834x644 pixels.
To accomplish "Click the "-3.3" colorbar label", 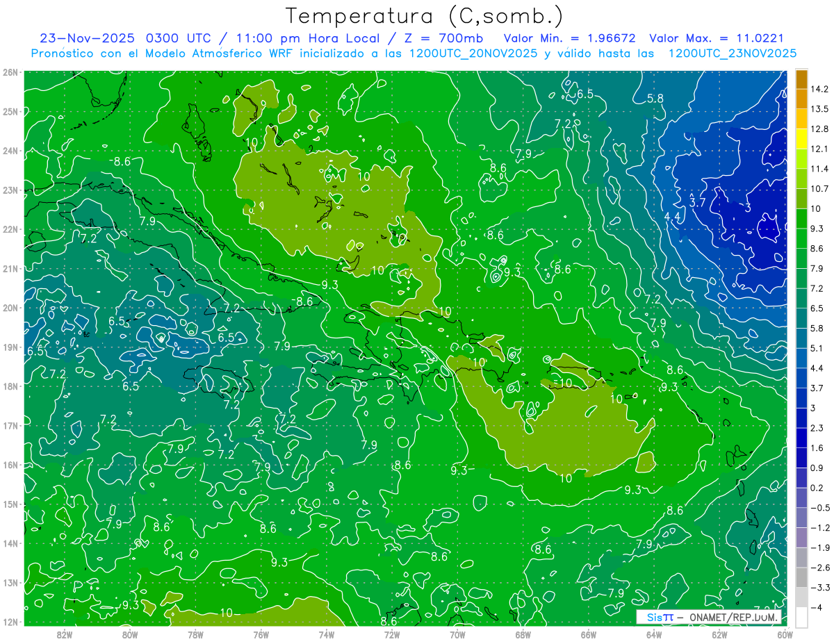I will [819, 588].
